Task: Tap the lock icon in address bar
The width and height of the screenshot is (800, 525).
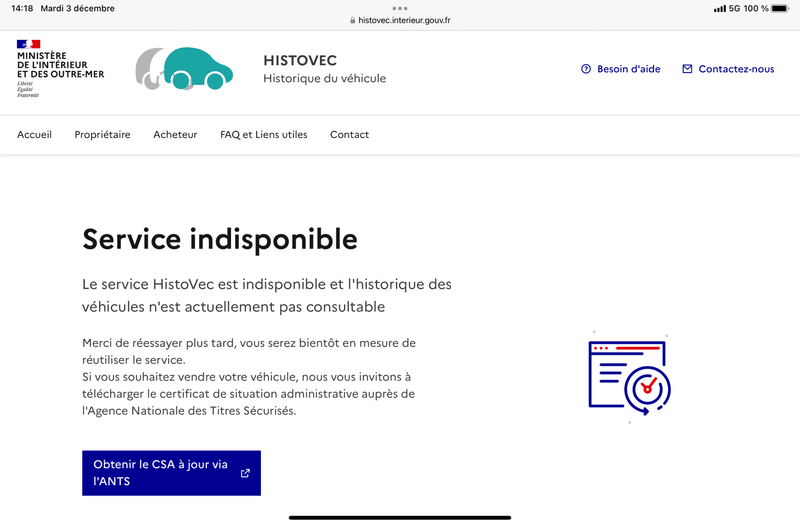Action: 353,20
